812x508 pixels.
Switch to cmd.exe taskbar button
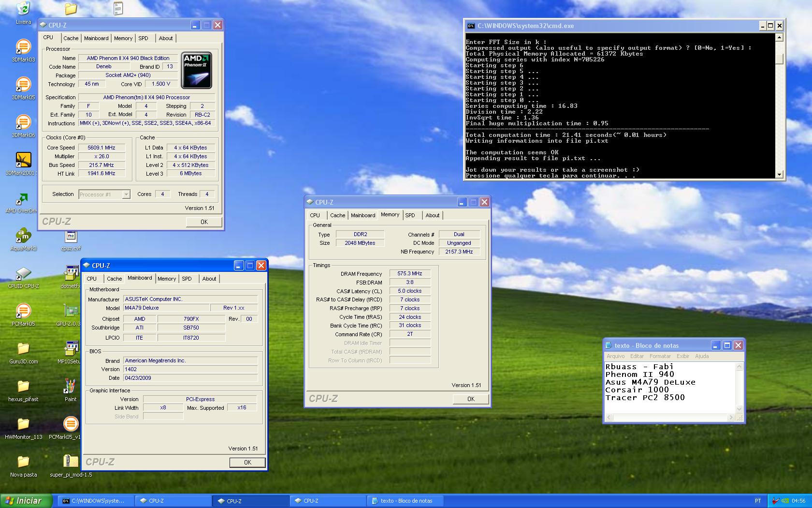point(95,501)
